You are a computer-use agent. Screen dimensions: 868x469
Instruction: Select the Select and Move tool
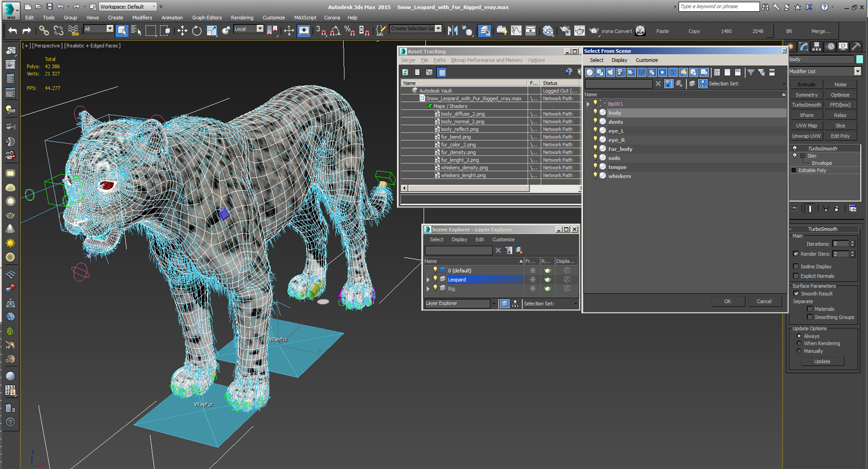tap(182, 30)
